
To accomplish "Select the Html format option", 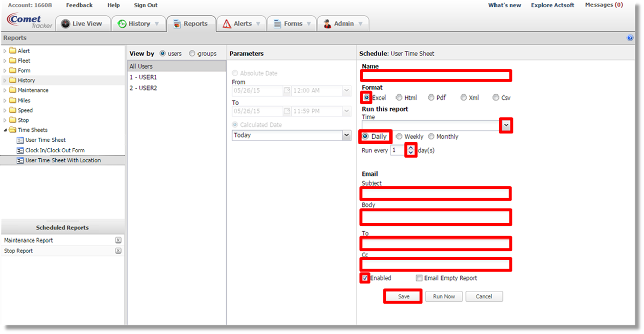I will click(x=399, y=98).
